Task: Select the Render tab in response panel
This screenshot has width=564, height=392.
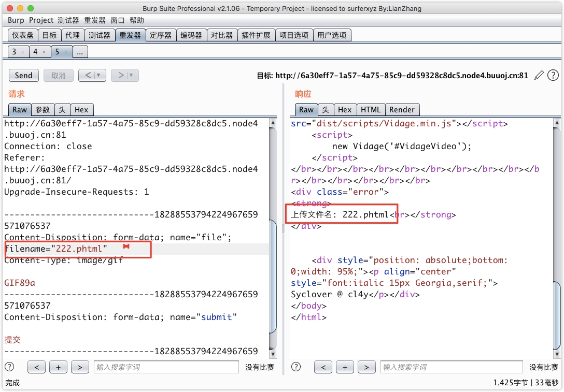Action: tap(402, 110)
